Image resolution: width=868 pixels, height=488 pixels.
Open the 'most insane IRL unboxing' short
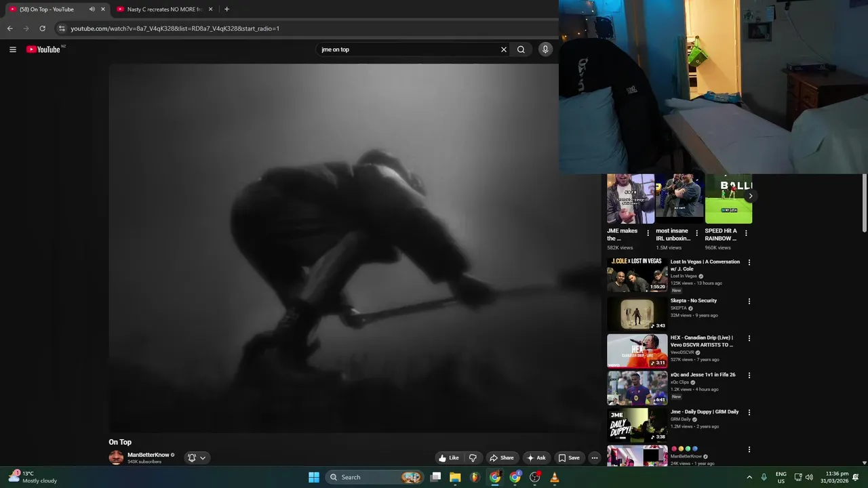679,199
